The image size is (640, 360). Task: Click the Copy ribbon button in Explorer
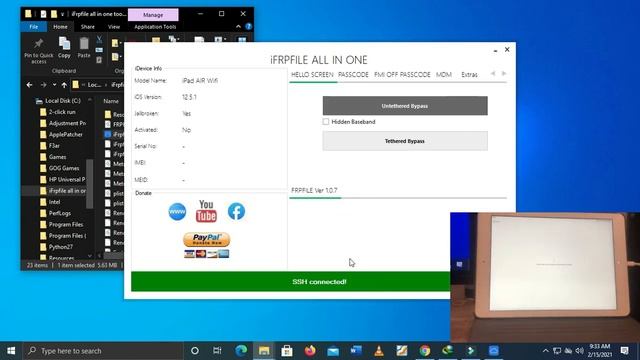tap(64, 47)
